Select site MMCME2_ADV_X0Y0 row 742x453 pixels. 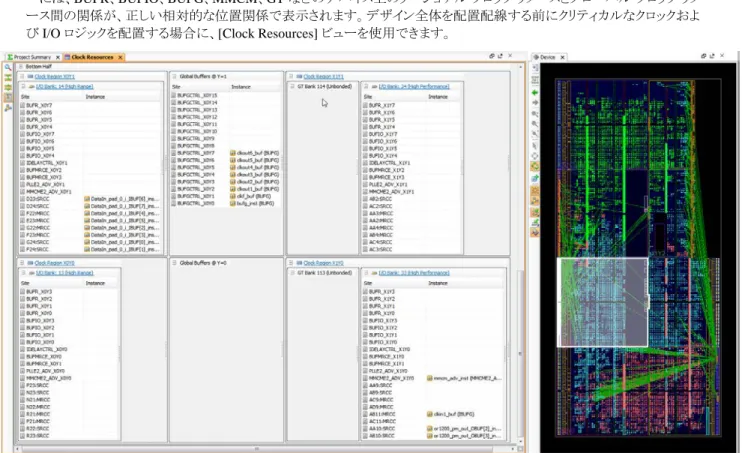[x=69, y=378]
